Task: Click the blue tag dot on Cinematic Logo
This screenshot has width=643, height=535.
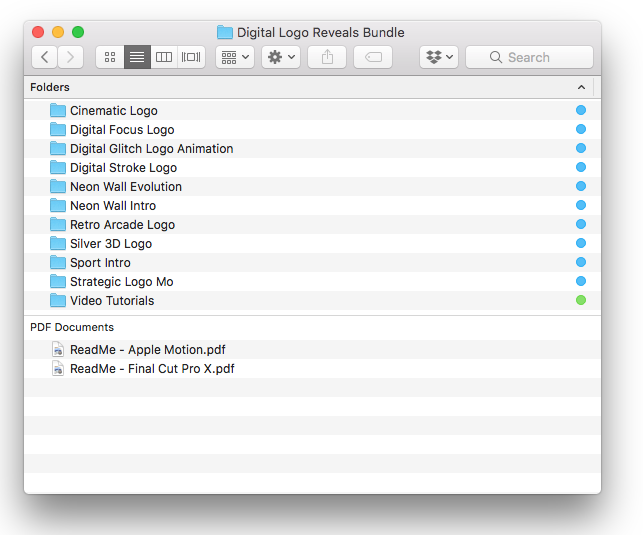Action: [581, 110]
